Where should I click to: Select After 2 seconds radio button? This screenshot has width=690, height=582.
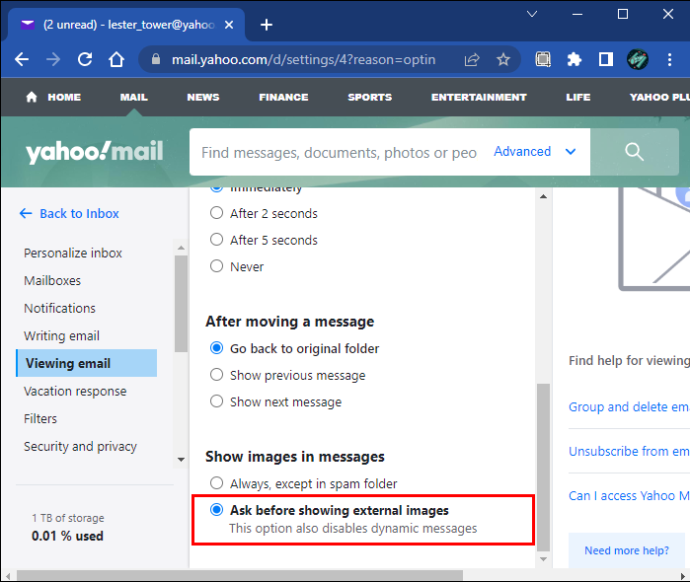point(216,213)
